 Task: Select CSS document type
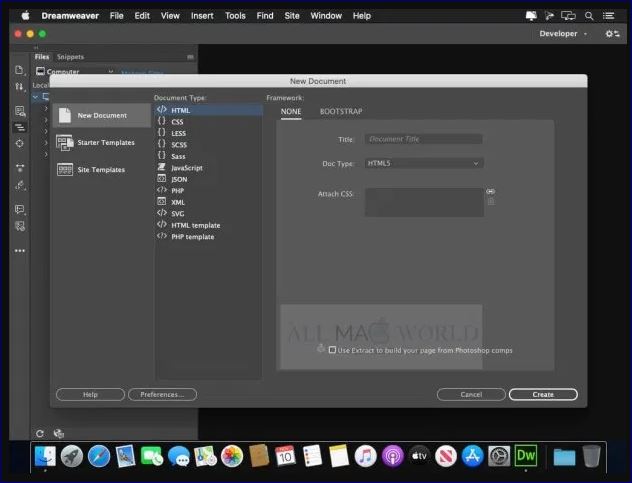[x=209, y=121]
